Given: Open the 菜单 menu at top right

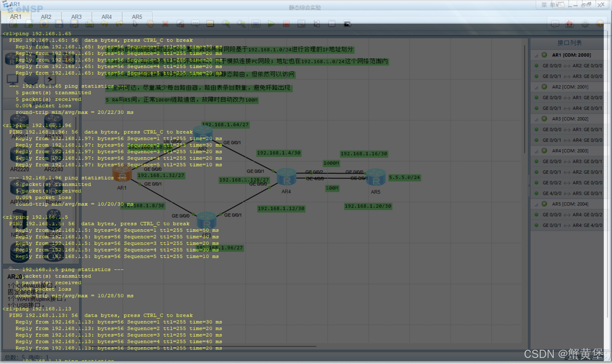Looking at the screenshot, I should tap(548, 5).
